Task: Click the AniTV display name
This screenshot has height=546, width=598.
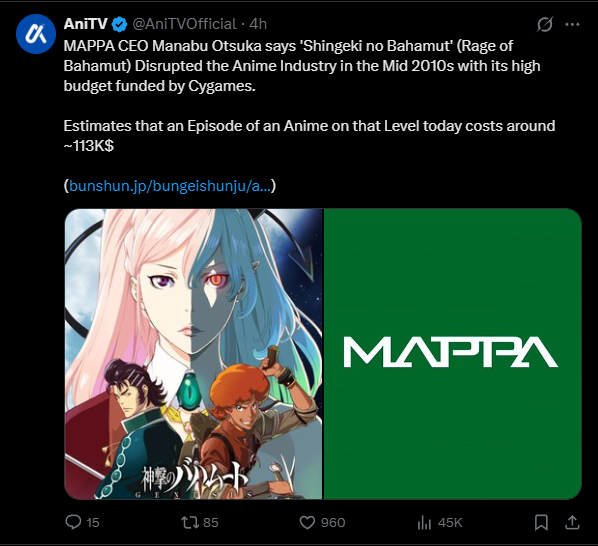Action: coord(85,24)
